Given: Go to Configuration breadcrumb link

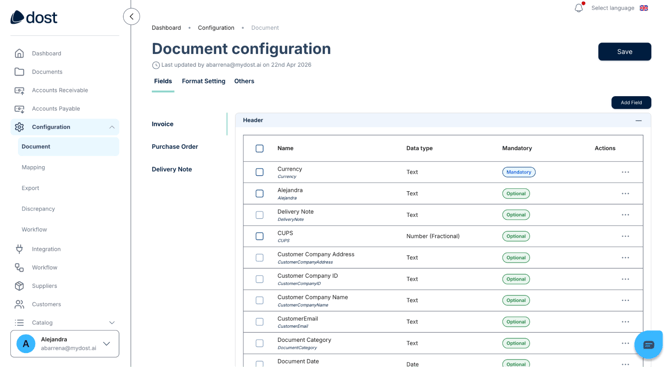Looking at the screenshot, I should click(x=216, y=28).
